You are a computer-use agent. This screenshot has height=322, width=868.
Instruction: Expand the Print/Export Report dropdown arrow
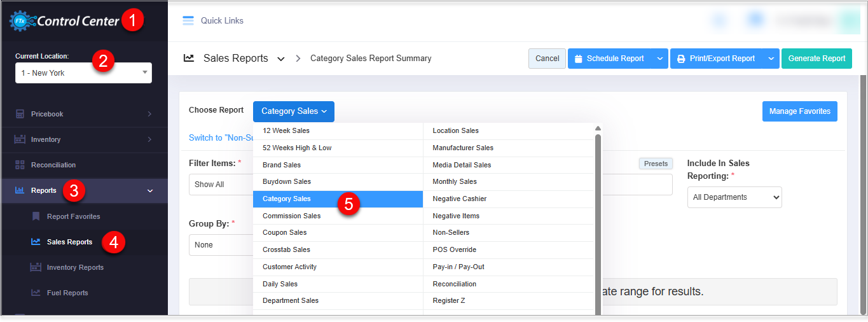coord(771,59)
